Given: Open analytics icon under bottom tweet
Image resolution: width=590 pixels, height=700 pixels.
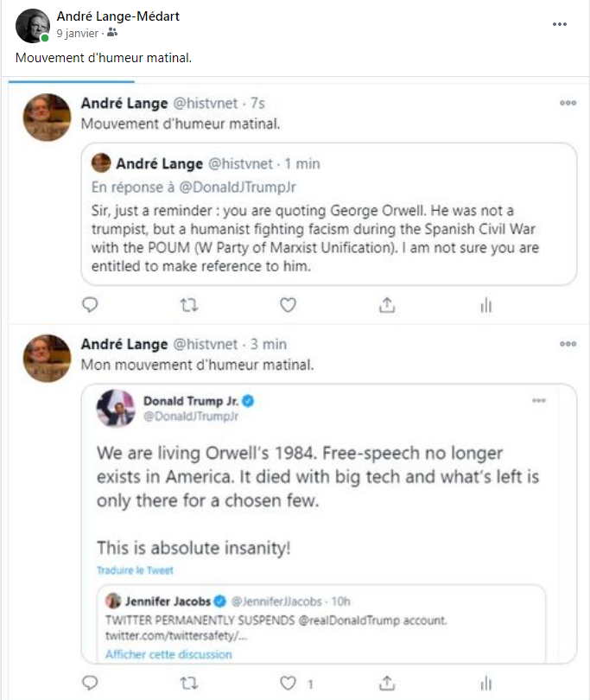Looking at the screenshot, I should (x=485, y=683).
